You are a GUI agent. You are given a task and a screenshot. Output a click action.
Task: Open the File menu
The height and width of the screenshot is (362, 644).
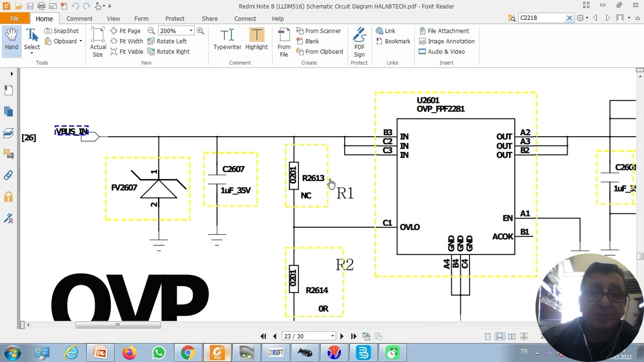tap(15, 19)
